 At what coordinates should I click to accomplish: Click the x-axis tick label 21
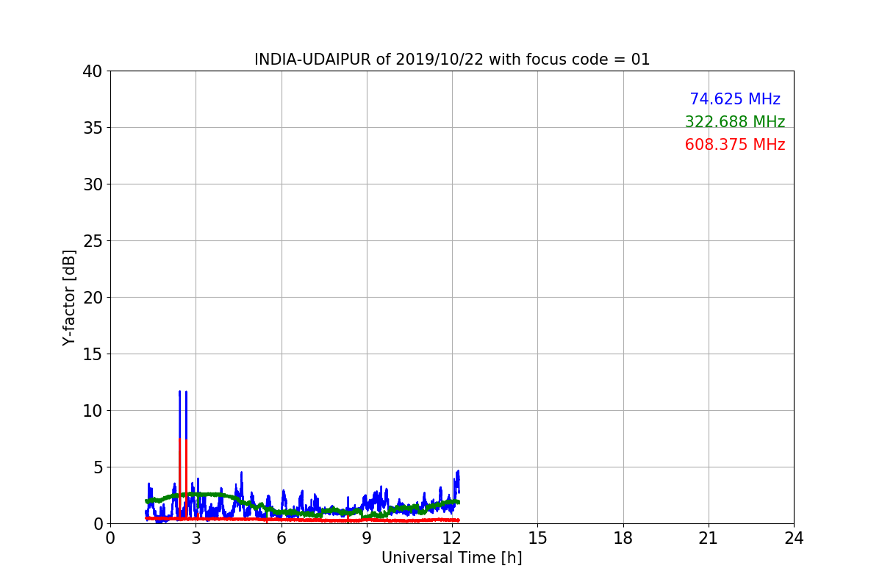tap(709, 538)
